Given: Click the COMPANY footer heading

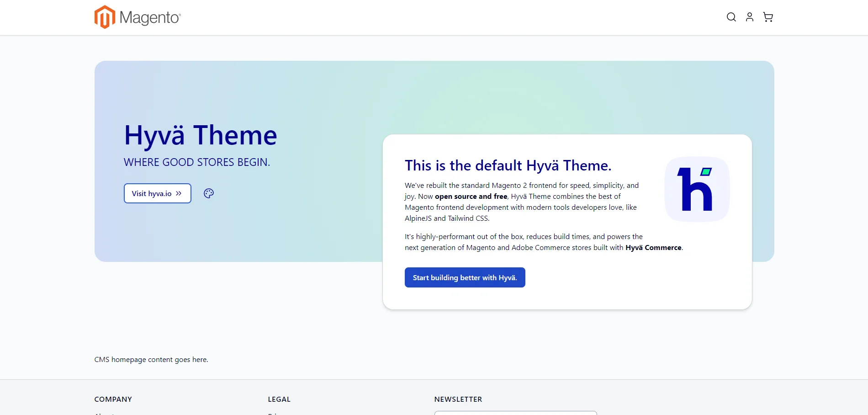Looking at the screenshot, I should (x=113, y=399).
